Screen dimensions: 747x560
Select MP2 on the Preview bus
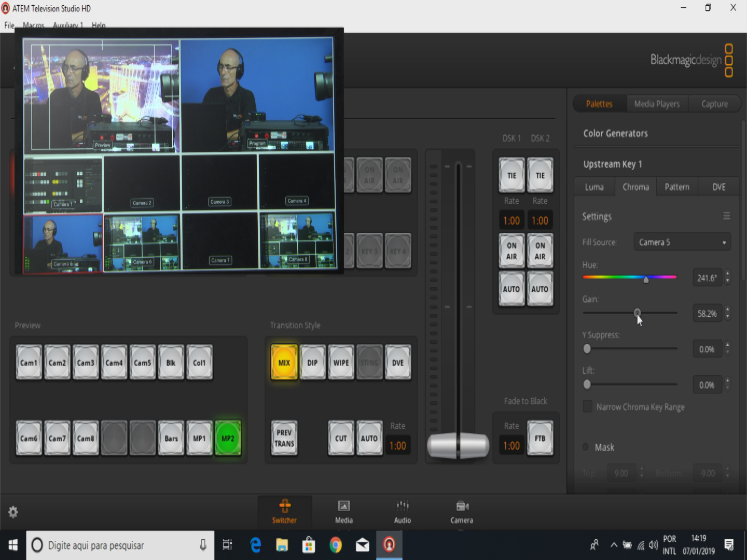pyautogui.click(x=228, y=438)
